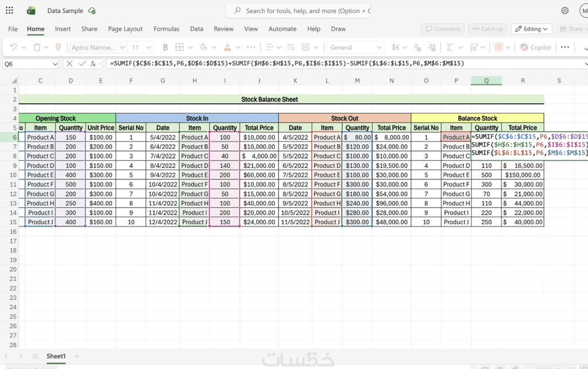Click the AutoSum sigma icon

[450, 47]
